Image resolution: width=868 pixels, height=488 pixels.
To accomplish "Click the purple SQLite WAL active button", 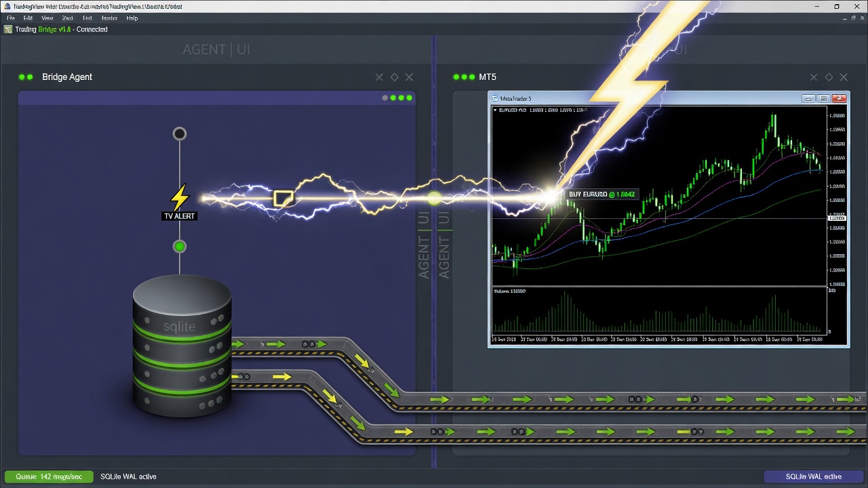I will 813,476.
